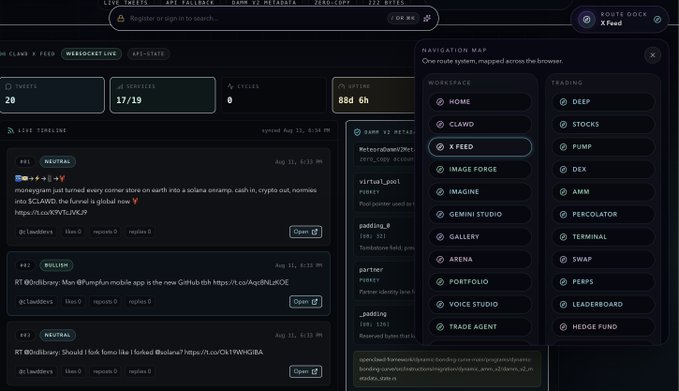The image size is (679, 391).
Task: Click the compass icon beside HOME
Action: coord(440,102)
